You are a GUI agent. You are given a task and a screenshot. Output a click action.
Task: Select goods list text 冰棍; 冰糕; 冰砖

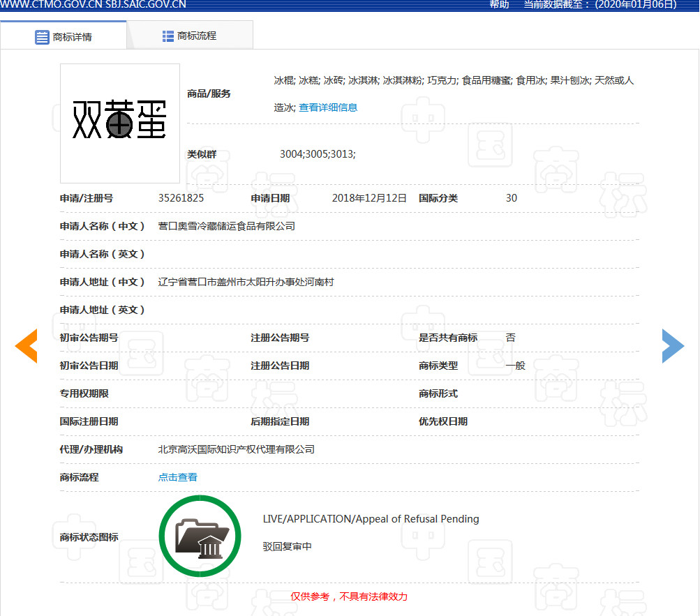coord(309,80)
